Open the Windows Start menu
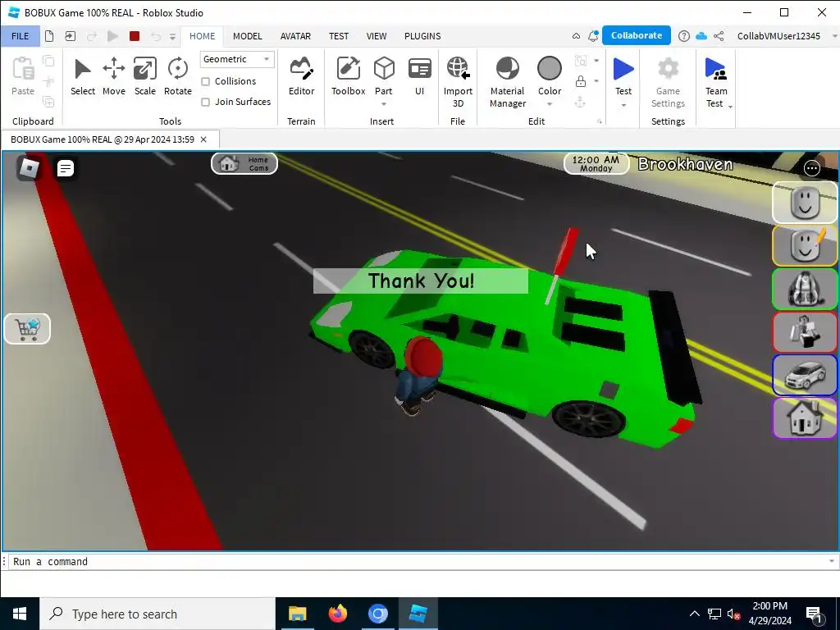 (20, 614)
